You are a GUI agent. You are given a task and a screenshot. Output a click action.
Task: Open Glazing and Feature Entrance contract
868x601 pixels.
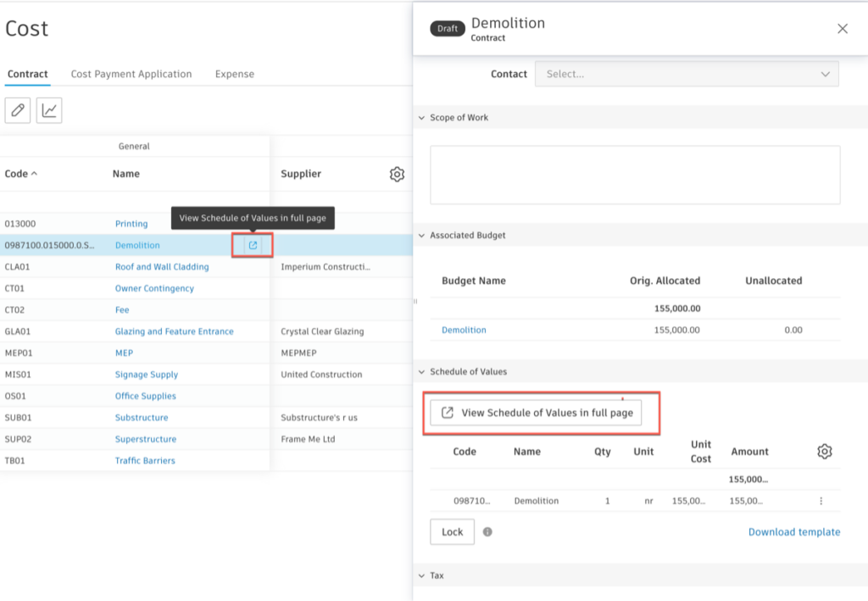pyautogui.click(x=175, y=331)
